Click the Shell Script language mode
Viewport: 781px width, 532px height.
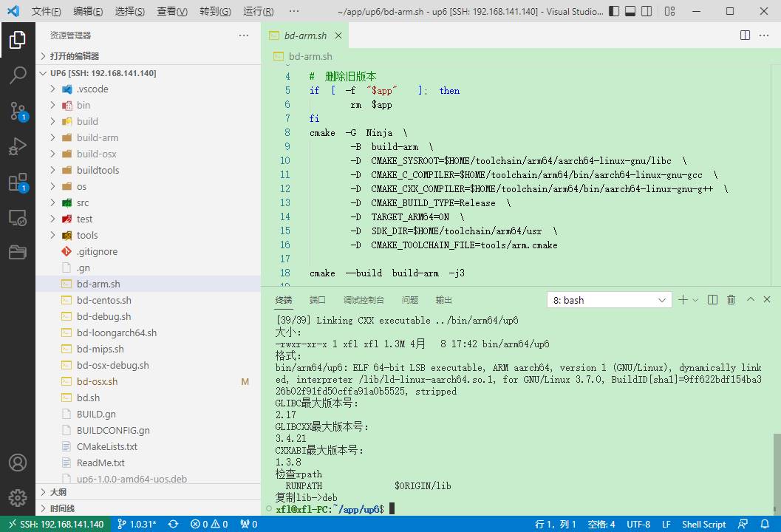tap(703, 524)
